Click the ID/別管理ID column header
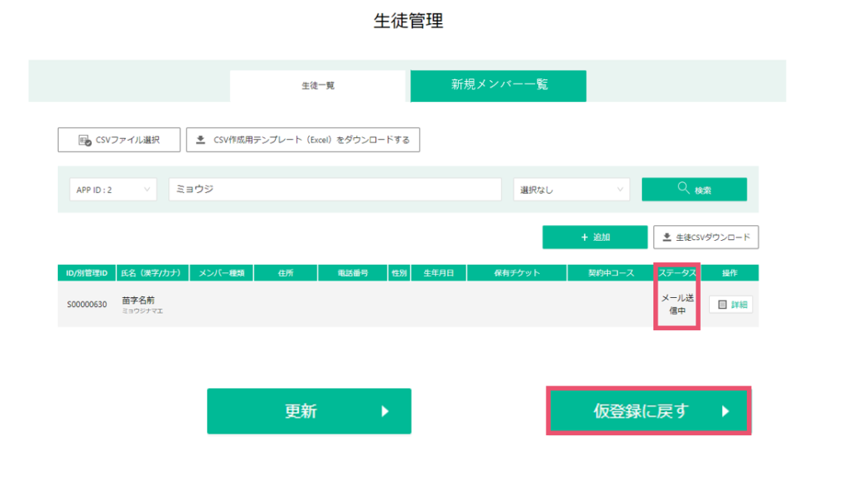 (87, 273)
